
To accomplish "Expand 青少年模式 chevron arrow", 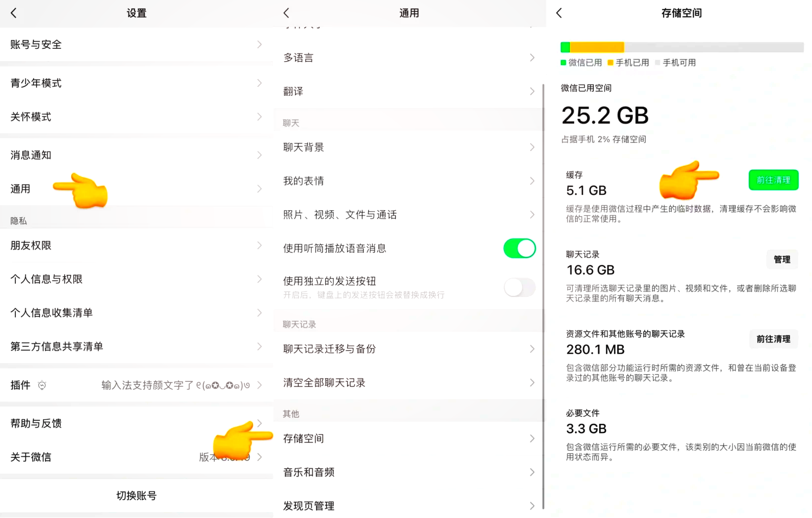I will pos(260,83).
